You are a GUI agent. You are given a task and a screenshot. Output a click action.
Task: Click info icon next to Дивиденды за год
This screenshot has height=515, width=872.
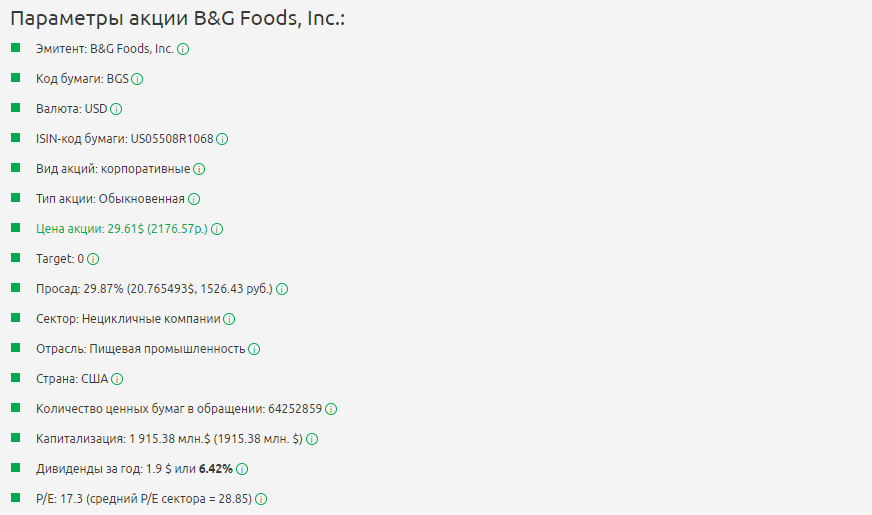coord(242,469)
